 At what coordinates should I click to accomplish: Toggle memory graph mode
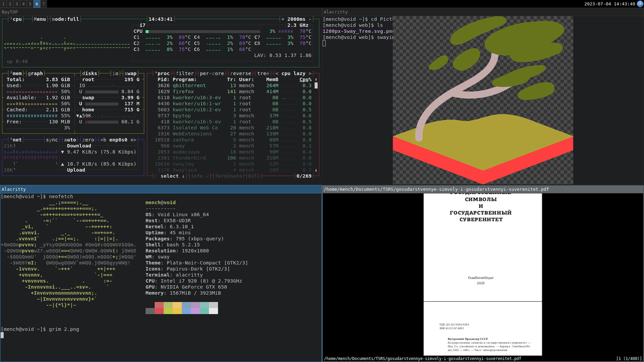35,73
